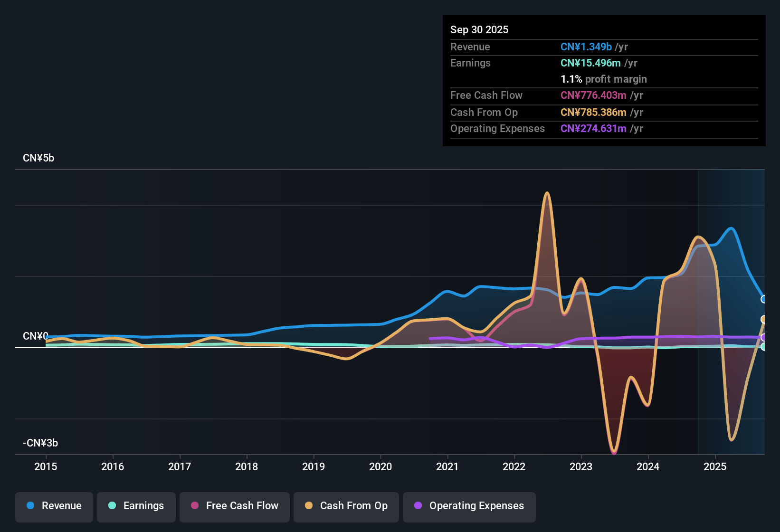The height and width of the screenshot is (532, 780).
Task: Select the 2025 year label on the axis
Action: click(715, 467)
